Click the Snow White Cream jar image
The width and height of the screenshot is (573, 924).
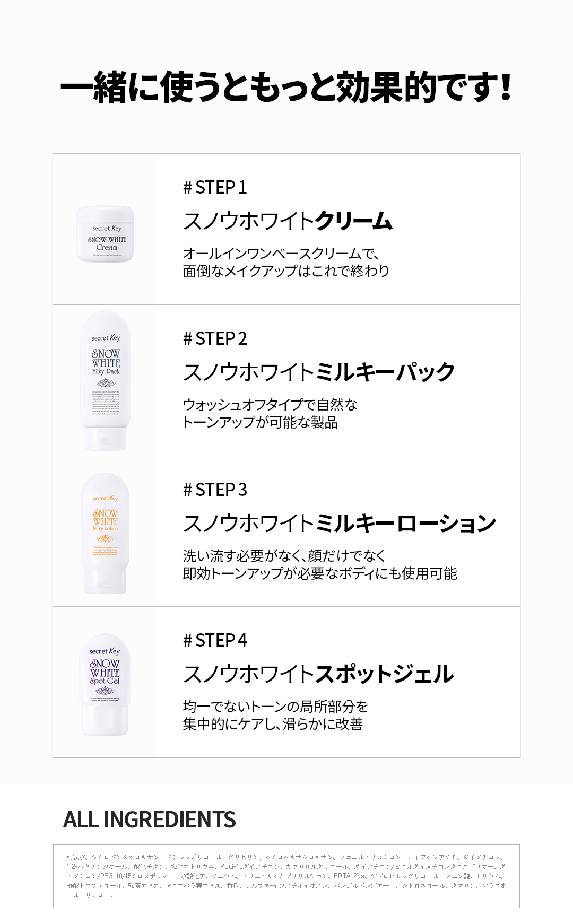(x=105, y=235)
